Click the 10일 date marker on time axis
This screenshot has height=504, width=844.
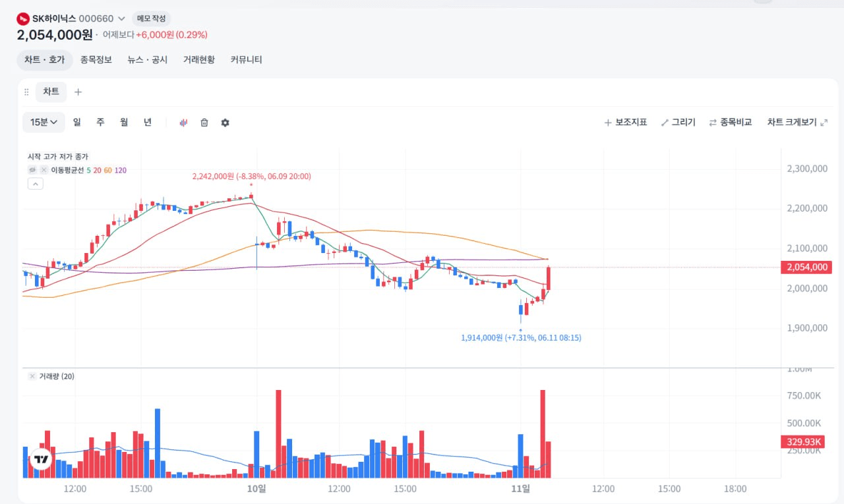(256, 488)
